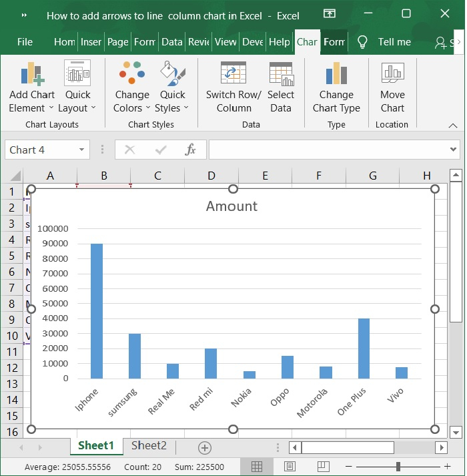Screen dimensions: 467x476
Task: Click the Move Chart button
Action: click(392, 87)
